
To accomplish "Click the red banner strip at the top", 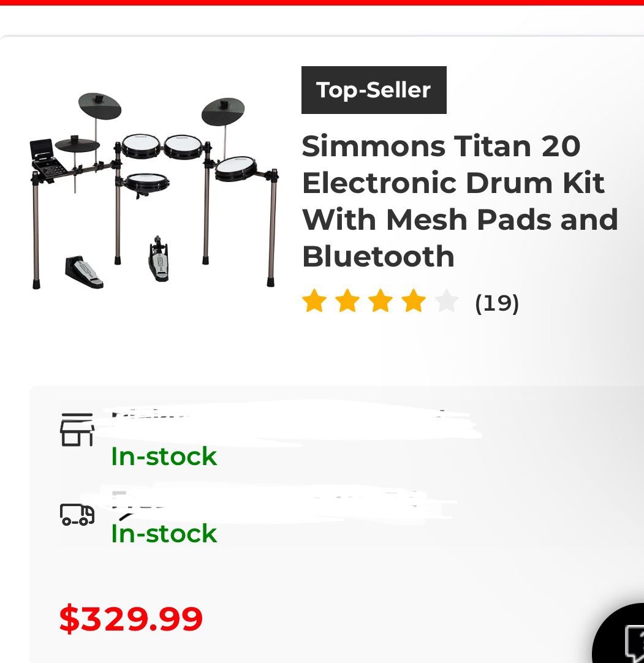I will pos(322,2).
